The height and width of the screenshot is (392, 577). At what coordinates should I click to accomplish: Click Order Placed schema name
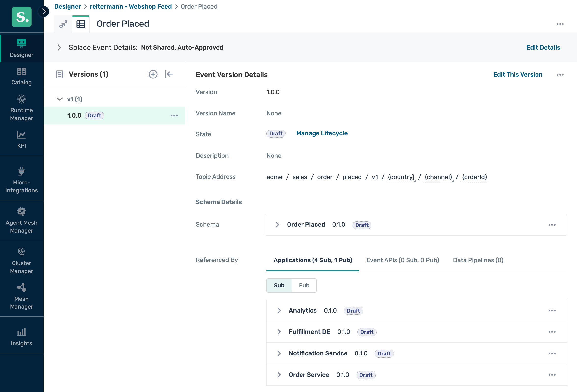[x=306, y=224]
